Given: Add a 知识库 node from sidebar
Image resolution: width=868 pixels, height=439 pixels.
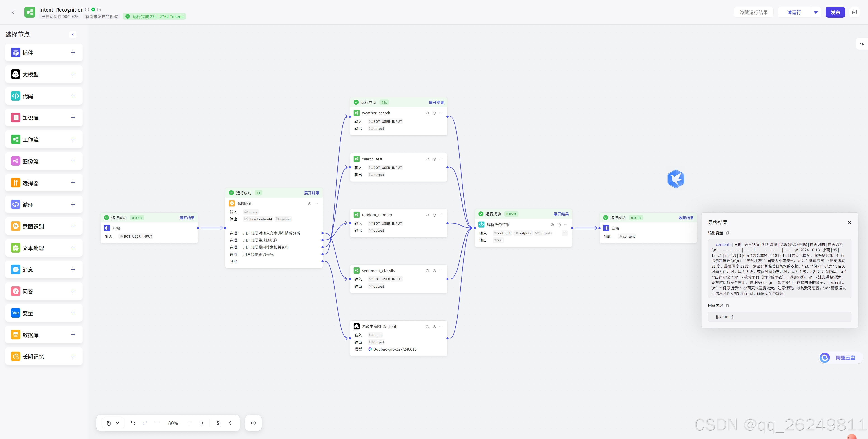Looking at the screenshot, I should [x=73, y=118].
